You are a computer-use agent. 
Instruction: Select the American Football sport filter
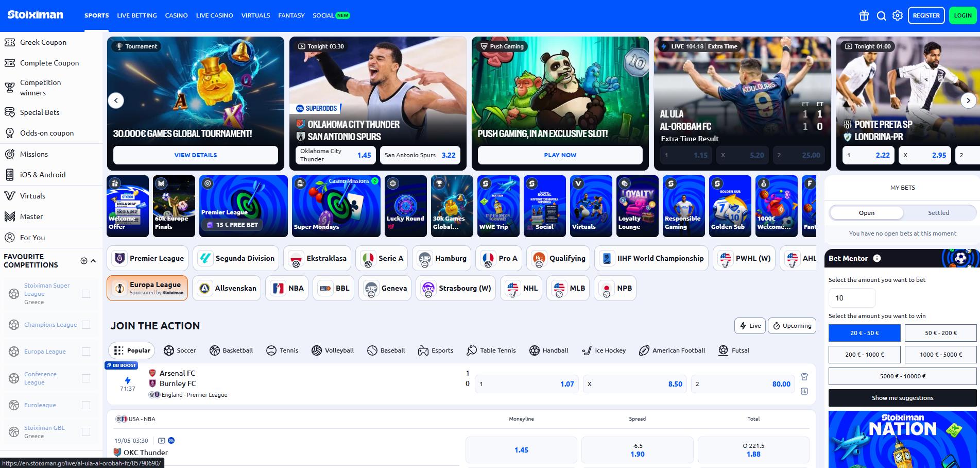(672, 350)
